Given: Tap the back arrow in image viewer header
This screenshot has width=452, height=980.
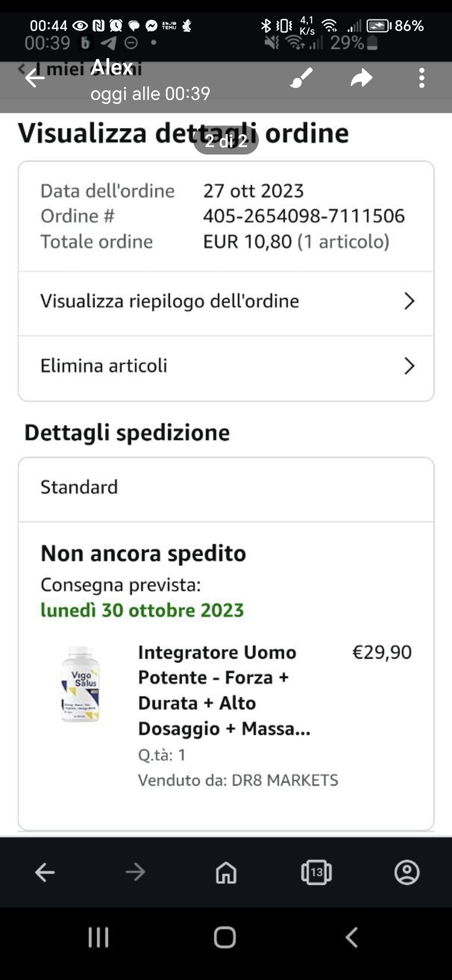Looking at the screenshot, I should click(x=35, y=78).
